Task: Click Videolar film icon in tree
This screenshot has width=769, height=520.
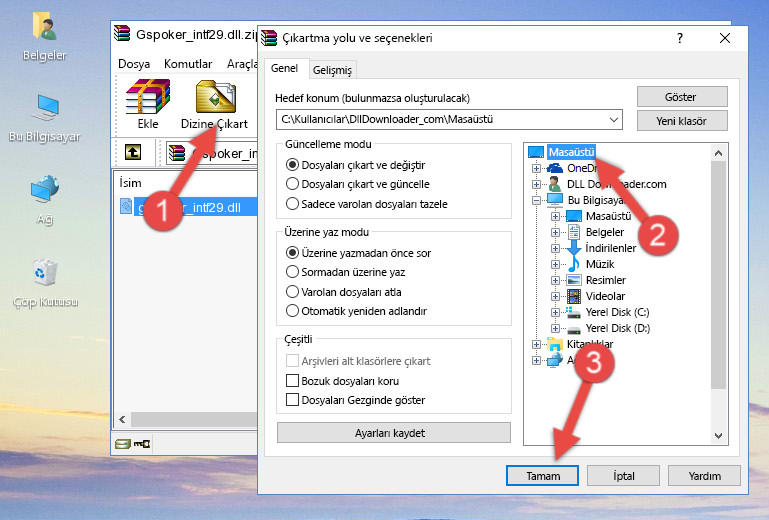Action: click(574, 296)
